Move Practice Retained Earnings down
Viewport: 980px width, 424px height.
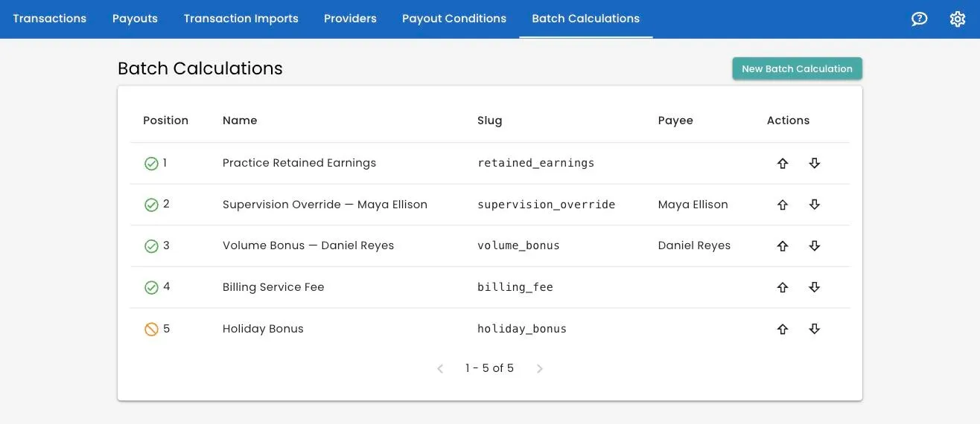click(x=815, y=163)
